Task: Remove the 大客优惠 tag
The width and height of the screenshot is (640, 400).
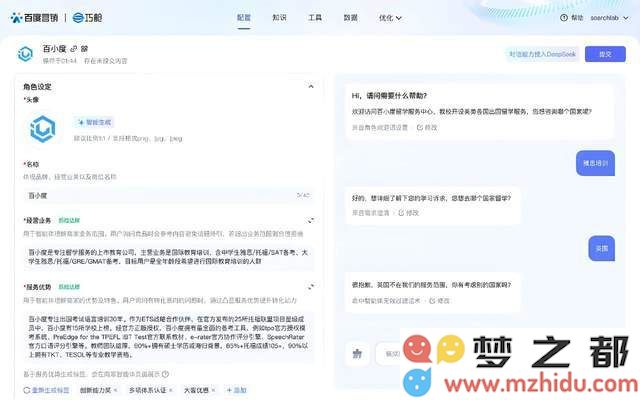Action: pyautogui.click(x=213, y=390)
